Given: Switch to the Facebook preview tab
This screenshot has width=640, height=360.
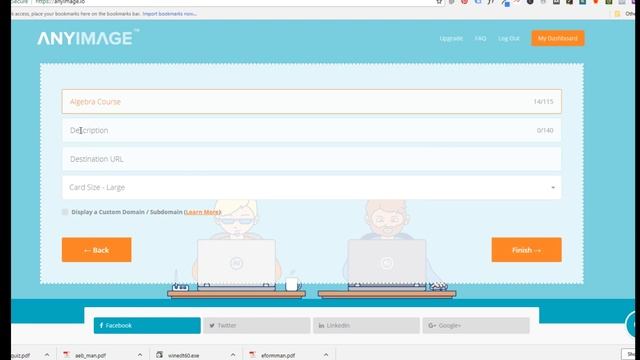Looking at the screenshot, I should (x=147, y=325).
